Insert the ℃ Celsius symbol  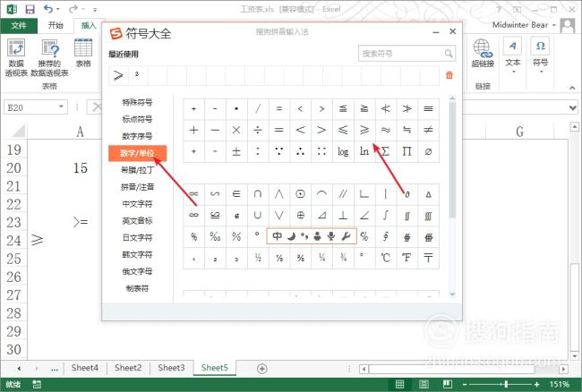(x=386, y=258)
